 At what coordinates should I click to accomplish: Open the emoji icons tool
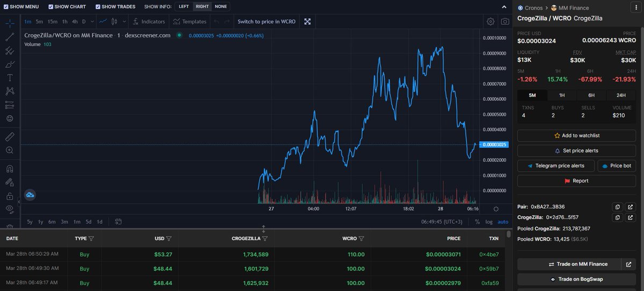coord(10,118)
